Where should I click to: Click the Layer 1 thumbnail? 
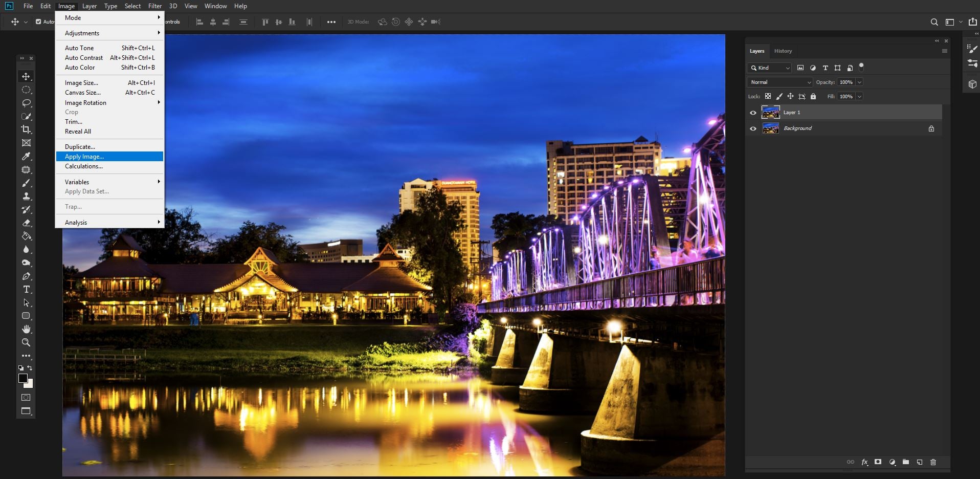tap(770, 112)
